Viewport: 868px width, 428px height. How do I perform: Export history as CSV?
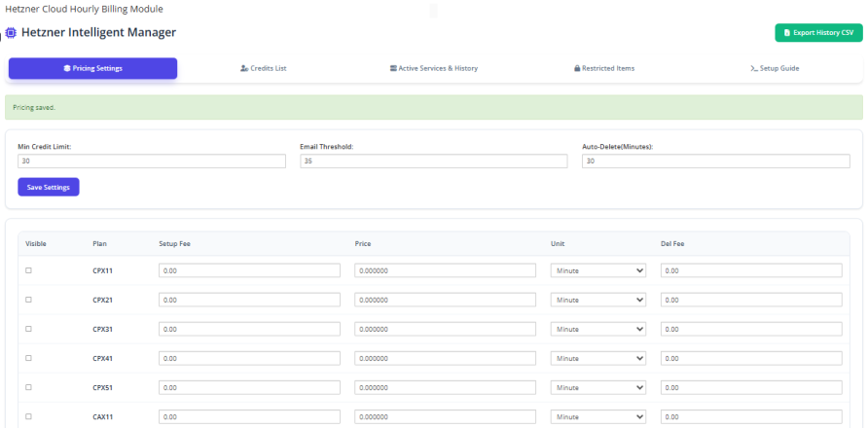pyautogui.click(x=818, y=33)
